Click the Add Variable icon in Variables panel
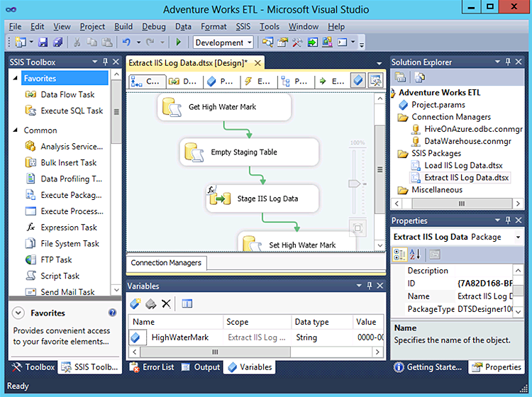 tap(135, 303)
